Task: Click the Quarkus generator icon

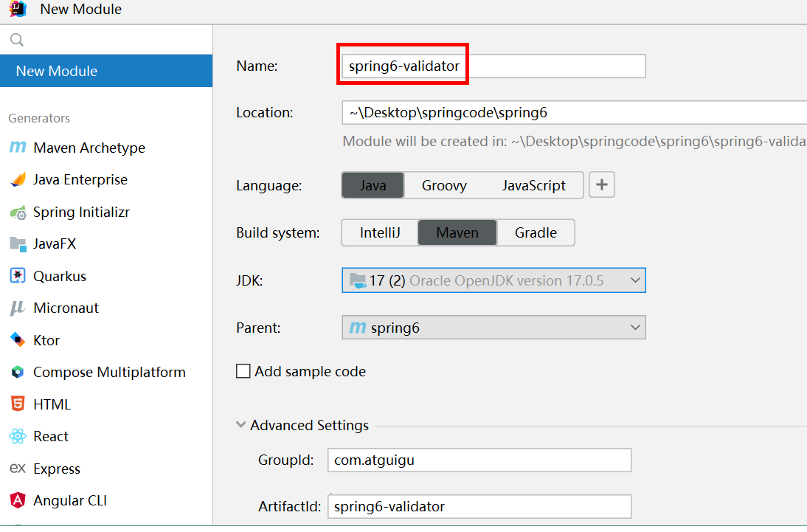Action: point(17,277)
